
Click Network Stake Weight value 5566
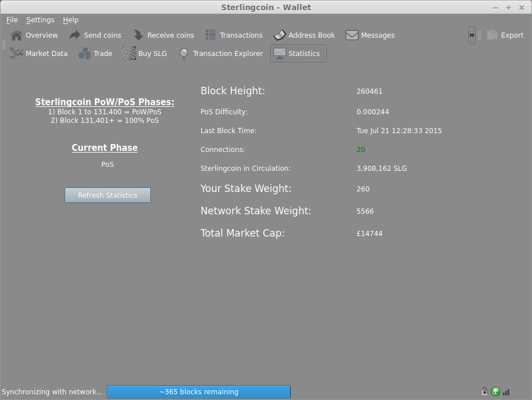[x=365, y=211]
